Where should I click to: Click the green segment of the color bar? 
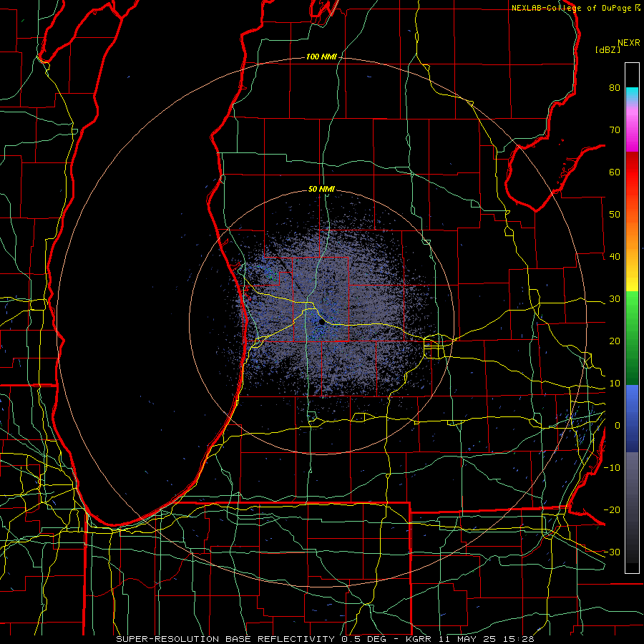click(x=632, y=338)
